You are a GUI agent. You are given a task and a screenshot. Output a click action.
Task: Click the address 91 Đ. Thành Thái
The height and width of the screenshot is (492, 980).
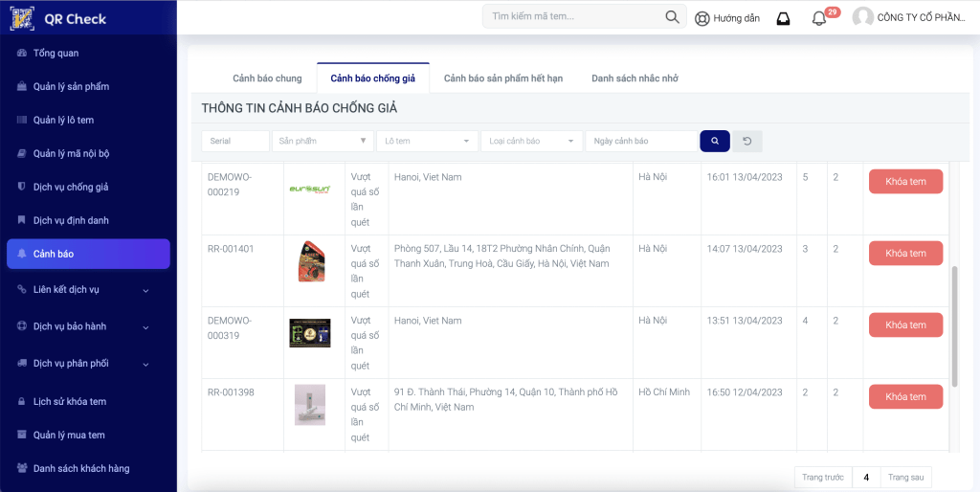(x=505, y=400)
